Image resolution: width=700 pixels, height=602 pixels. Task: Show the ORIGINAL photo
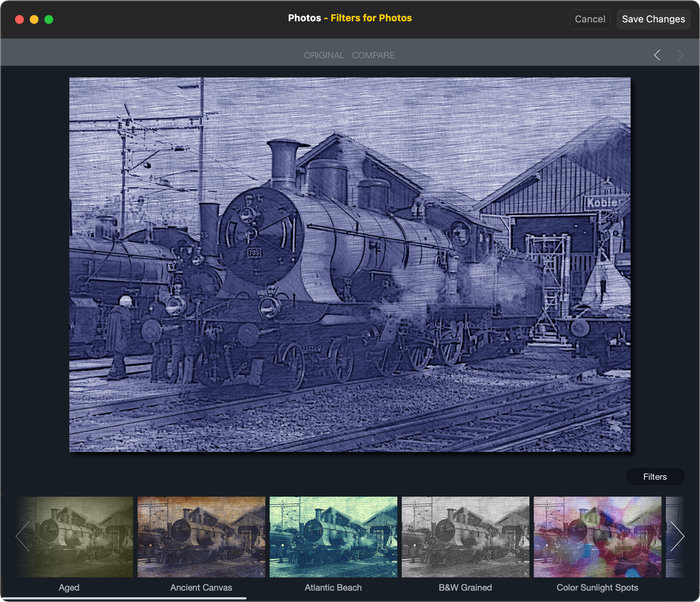coord(324,55)
